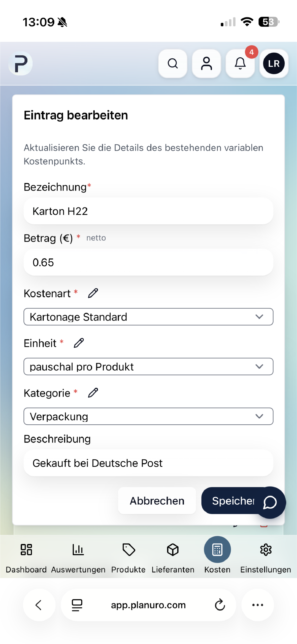Viewport: 297px width, 644px height.
Task: Expand the Einheit dropdown 'pauschal pro Produkt'
Action: 148,367
